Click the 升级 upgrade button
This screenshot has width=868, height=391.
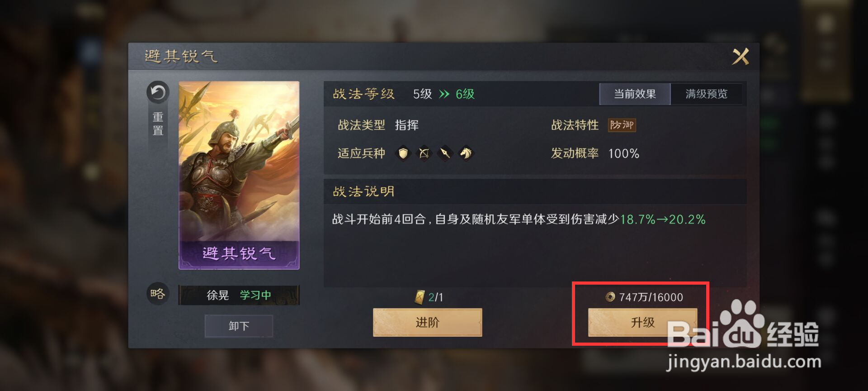[x=642, y=322]
